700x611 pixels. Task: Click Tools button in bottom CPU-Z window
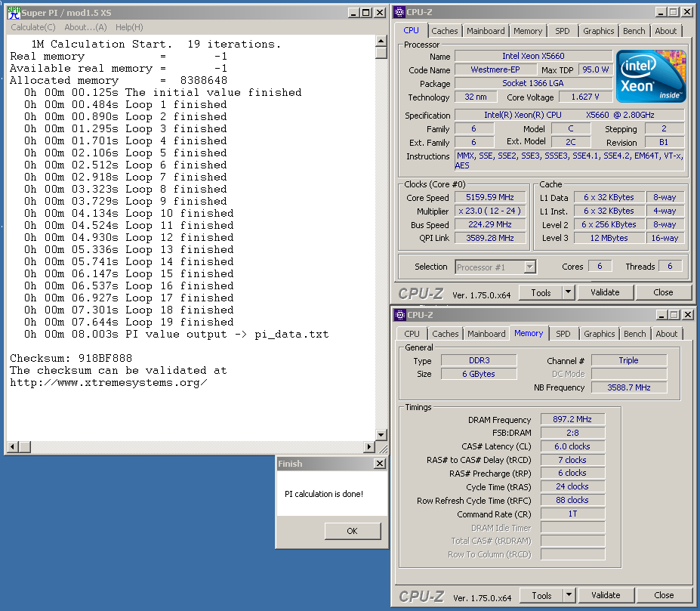click(x=541, y=595)
